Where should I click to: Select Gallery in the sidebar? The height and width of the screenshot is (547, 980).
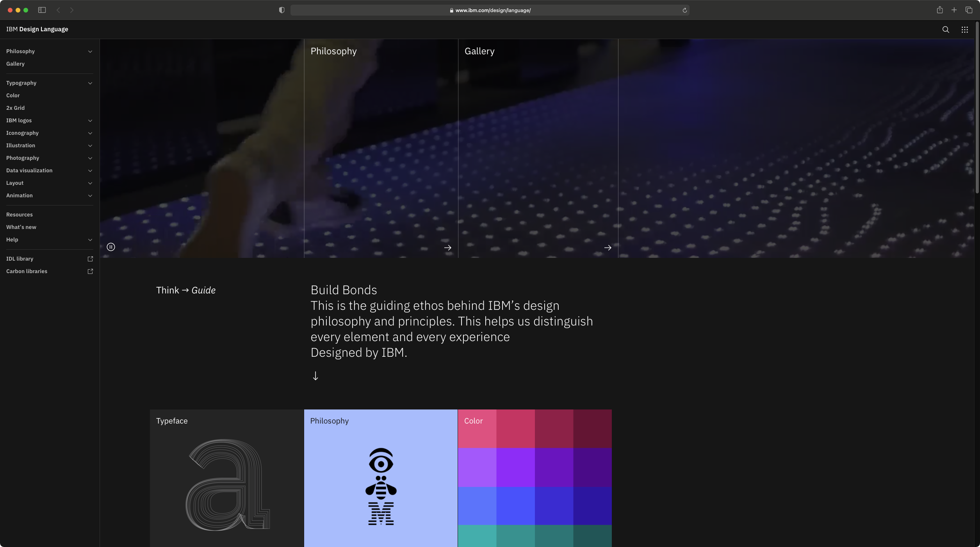pos(16,64)
